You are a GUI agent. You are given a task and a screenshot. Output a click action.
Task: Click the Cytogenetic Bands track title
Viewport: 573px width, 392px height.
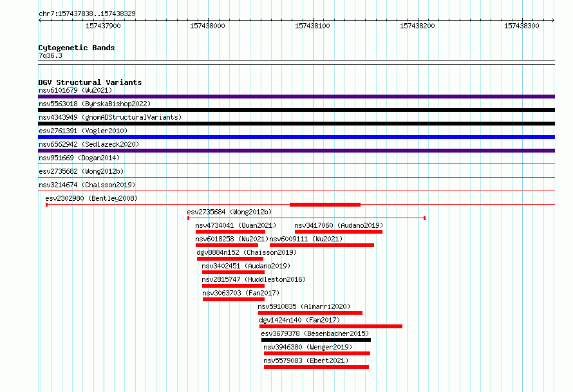(x=77, y=48)
